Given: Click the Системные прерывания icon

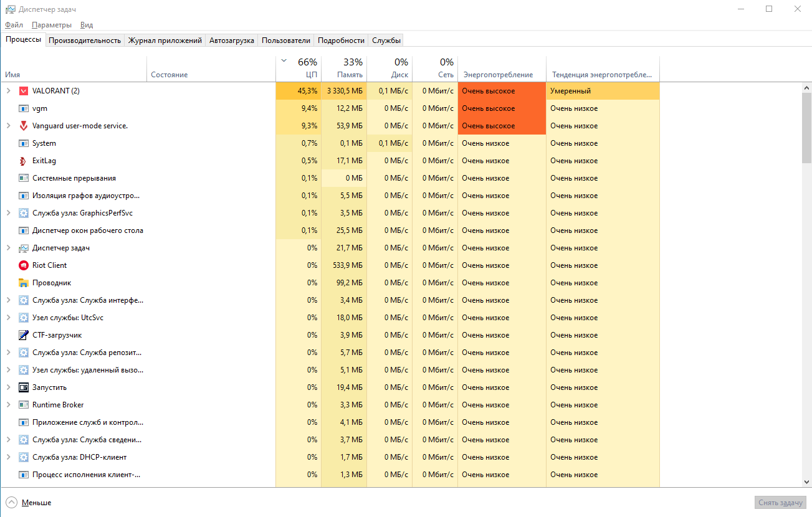Looking at the screenshot, I should click(24, 178).
